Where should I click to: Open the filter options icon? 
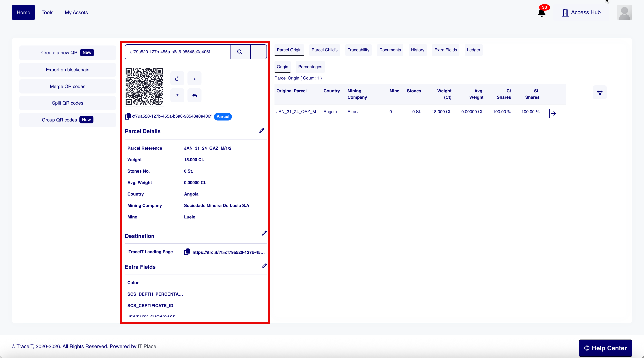click(x=258, y=52)
